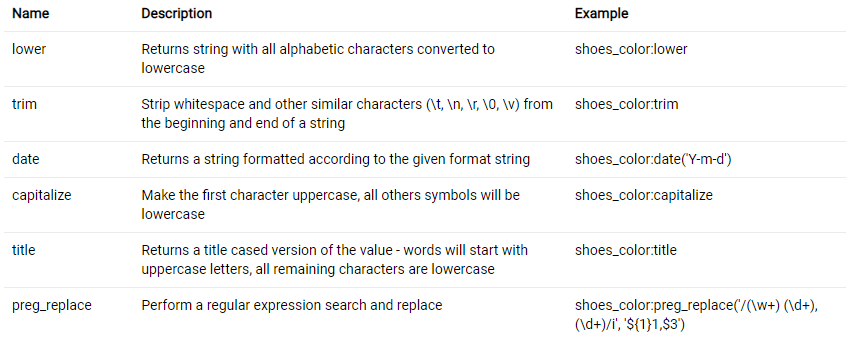This screenshot has height=363, width=846.
Task: Click the Example column header
Action: coord(602,13)
